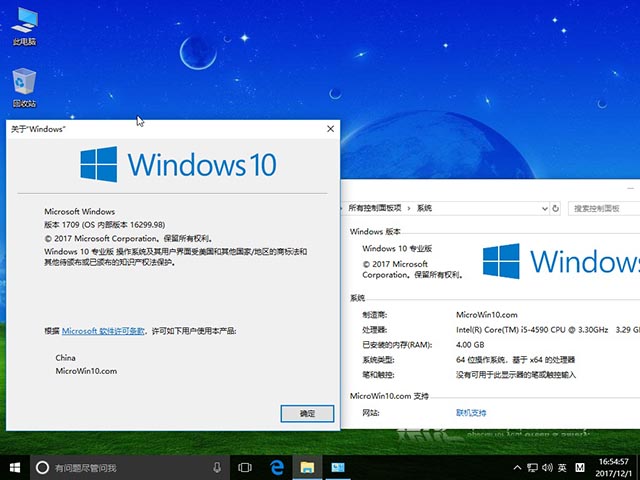Select the Recycle Bin desktop icon
The image size is (640, 480).
(x=24, y=88)
